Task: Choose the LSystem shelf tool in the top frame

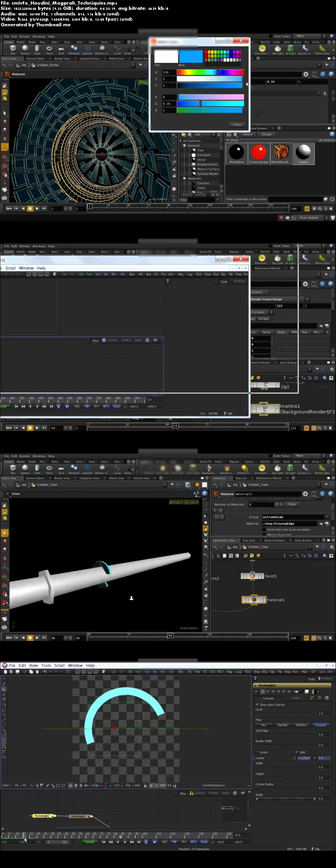Action: [x=87, y=50]
